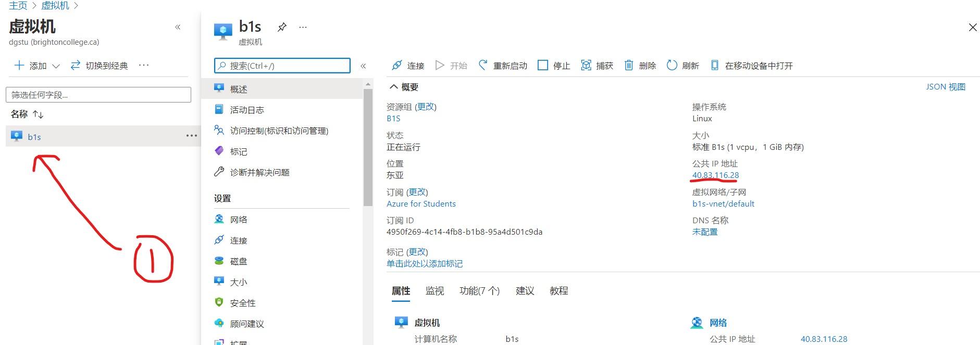Collapse the Essentials (概要) section
980x345 pixels.
pos(394,87)
